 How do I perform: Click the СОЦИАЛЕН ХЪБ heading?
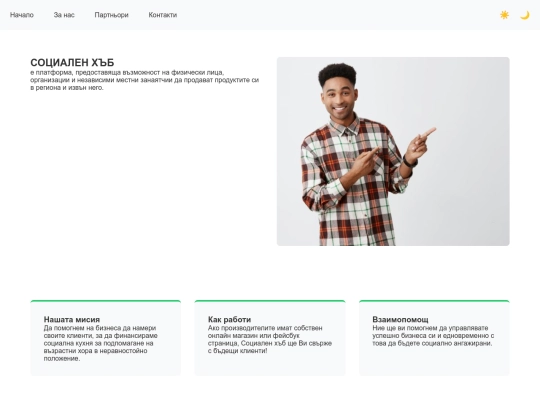pos(72,62)
